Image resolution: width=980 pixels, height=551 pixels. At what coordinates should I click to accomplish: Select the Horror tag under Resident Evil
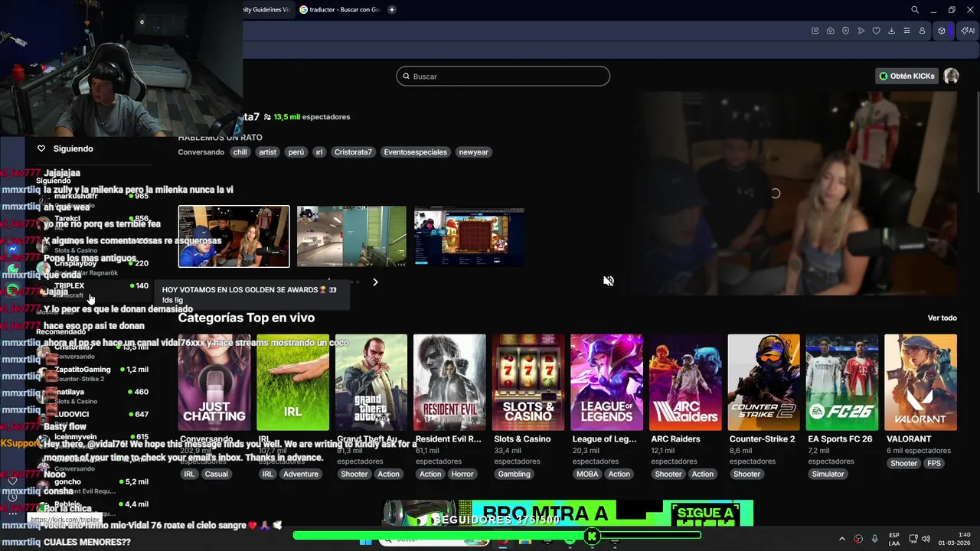coord(462,474)
